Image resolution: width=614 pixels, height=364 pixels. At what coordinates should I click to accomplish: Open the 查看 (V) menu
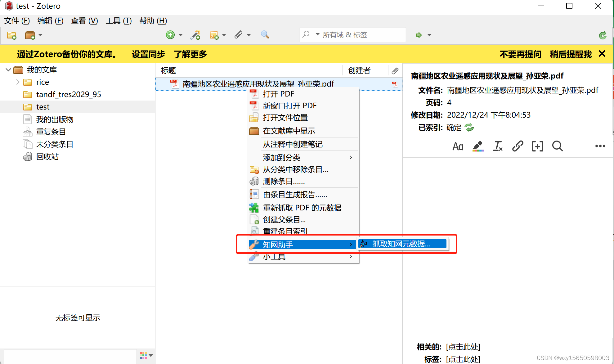point(84,21)
